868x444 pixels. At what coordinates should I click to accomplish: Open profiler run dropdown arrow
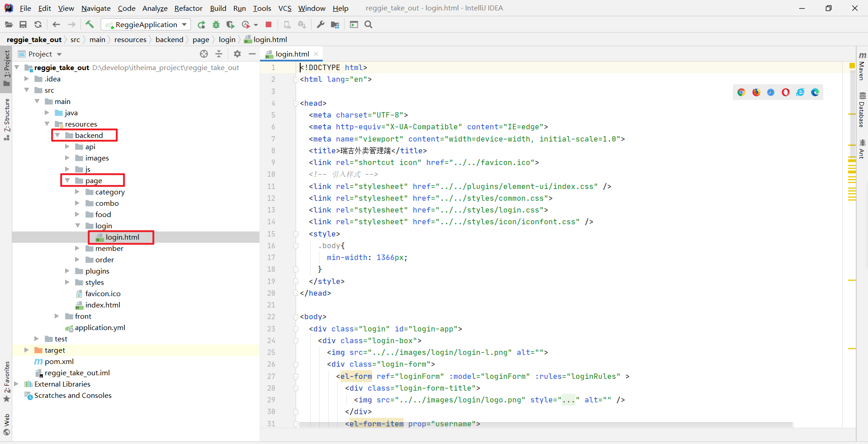tap(256, 25)
